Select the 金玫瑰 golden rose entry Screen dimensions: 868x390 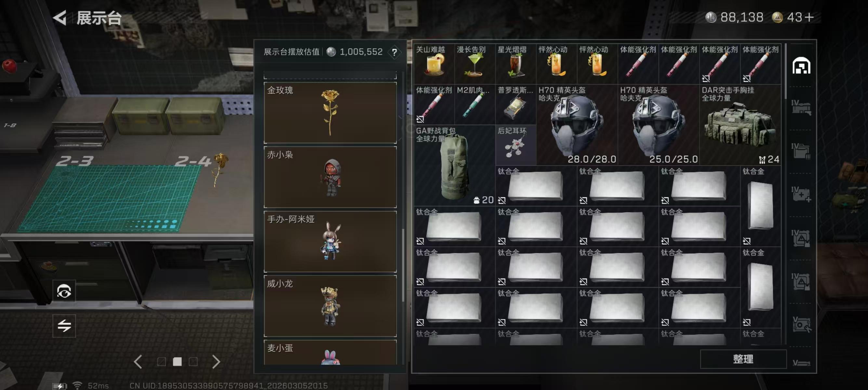point(330,113)
